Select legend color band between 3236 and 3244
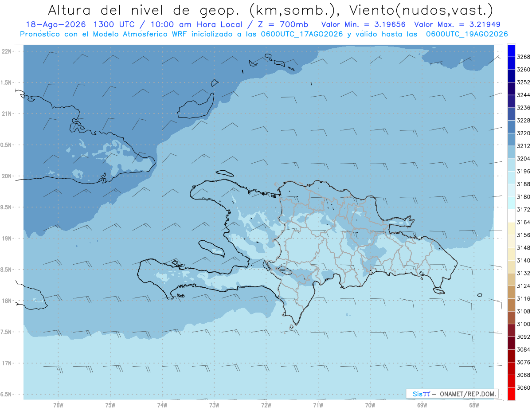Image resolution: width=532 pixels, height=411 pixels. [511, 102]
